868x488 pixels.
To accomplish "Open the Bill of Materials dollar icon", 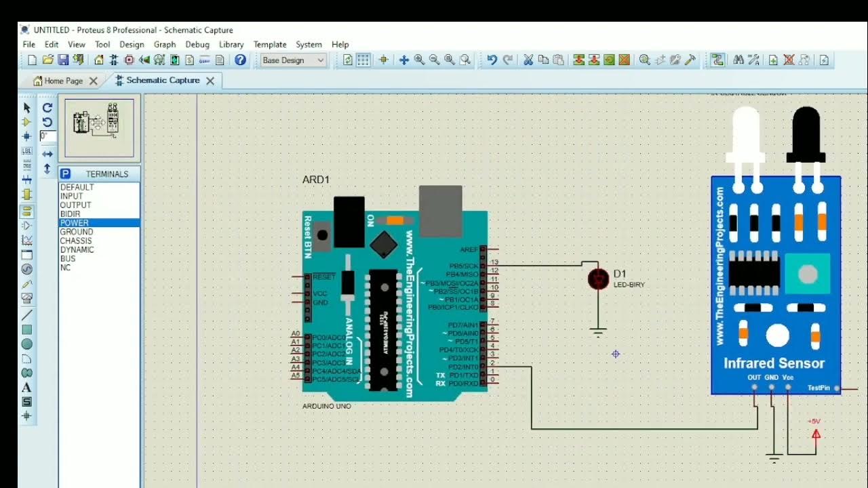I will [x=190, y=60].
